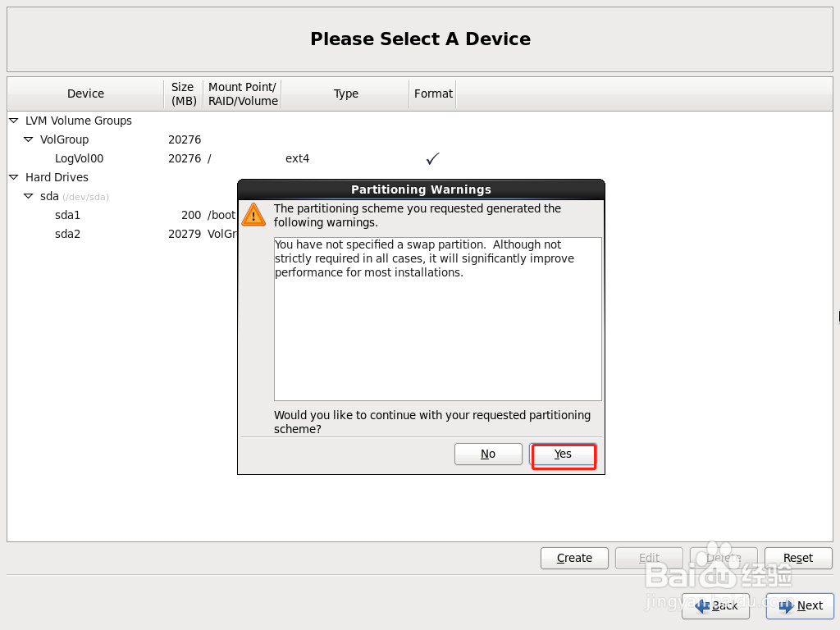Click the Next arrow icon
The width and height of the screenshot is (840, 630).
tap(786, 606)
